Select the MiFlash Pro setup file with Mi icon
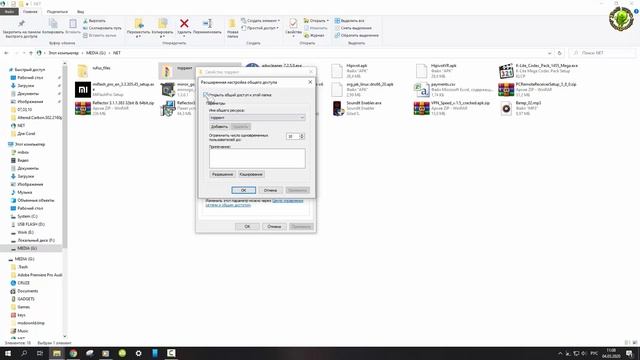Image resolution: width=640 pixels, height=360 pixels. (115, 89)
